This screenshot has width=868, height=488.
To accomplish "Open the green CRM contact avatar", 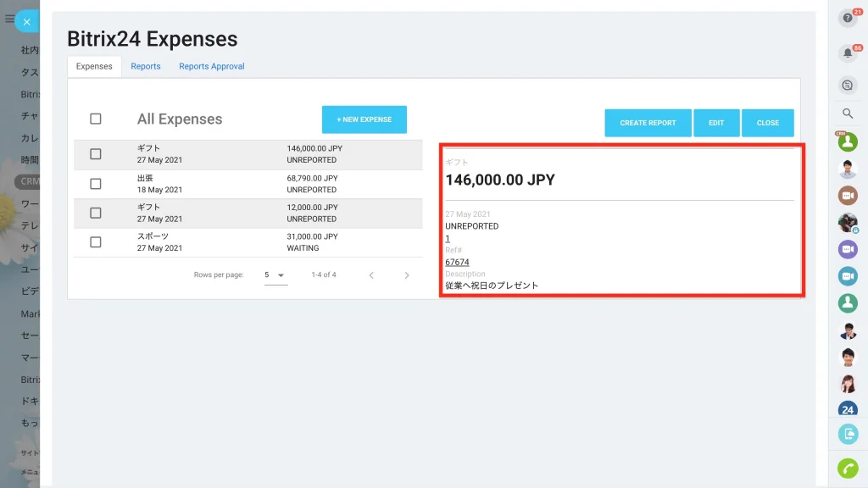I will [x=848, y=141].
